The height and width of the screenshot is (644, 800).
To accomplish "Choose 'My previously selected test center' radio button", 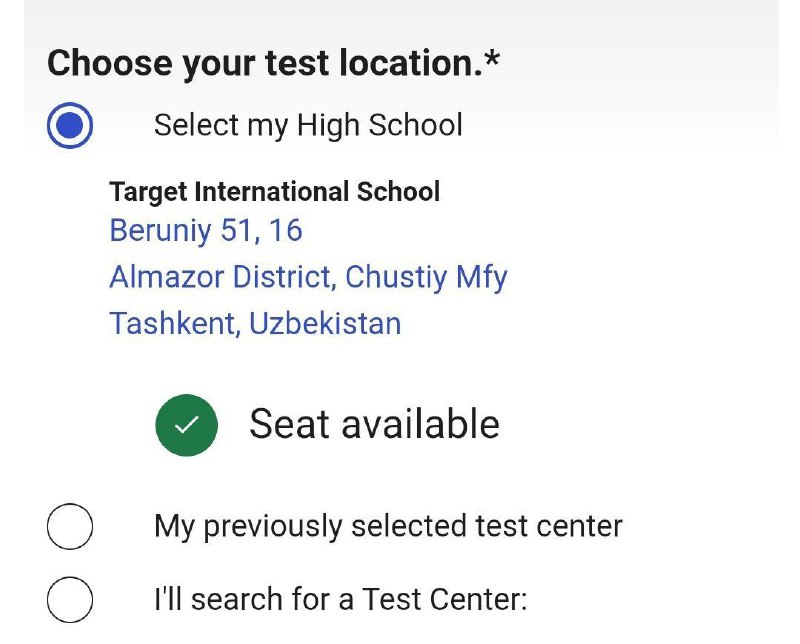I will pos(70,526).
